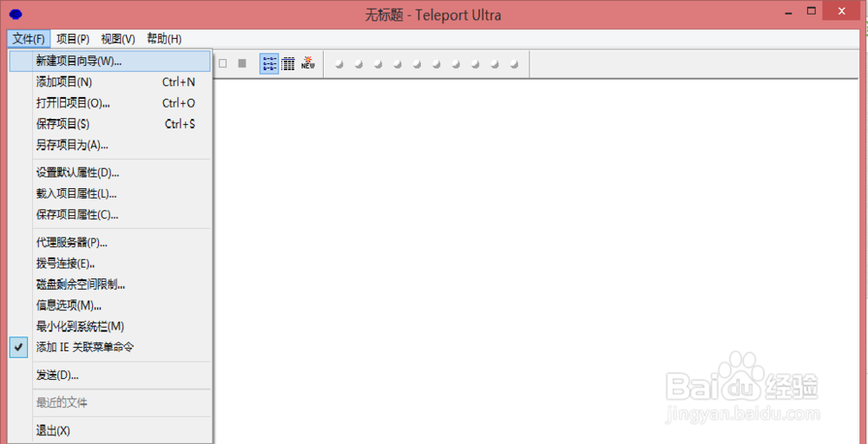Choose 另存项目为(A)... menu entry
The width and height of the screenshot is (868, 444).
(x=110, y=146)
